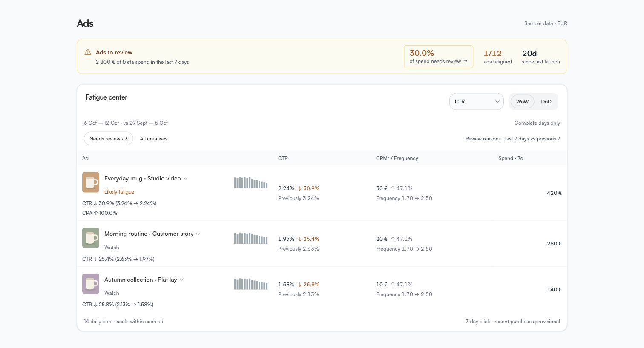Click the arrow icon beside spend needs review
This screenshot has height=348, width=644.
click(x=466, y=61)
